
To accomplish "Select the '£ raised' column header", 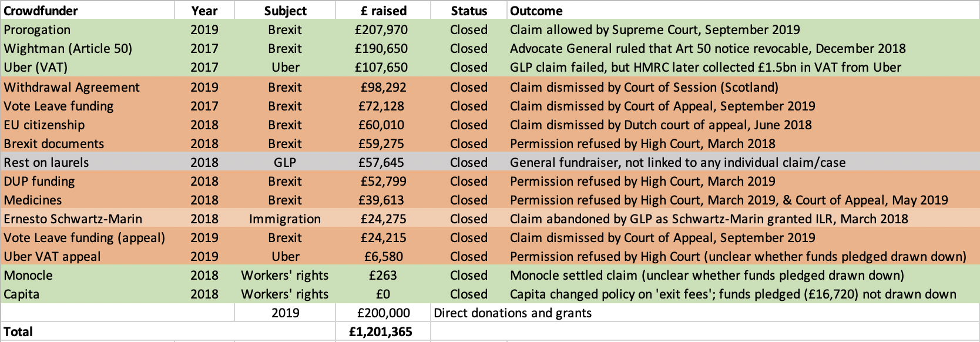I will click(383, 11).
